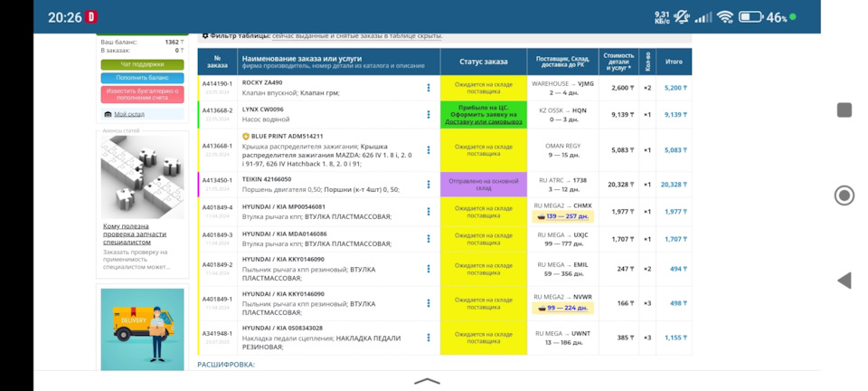Click supplier text OMAN REGY
The width and height of the screenshot is (868, 391).
click(563, 146)
